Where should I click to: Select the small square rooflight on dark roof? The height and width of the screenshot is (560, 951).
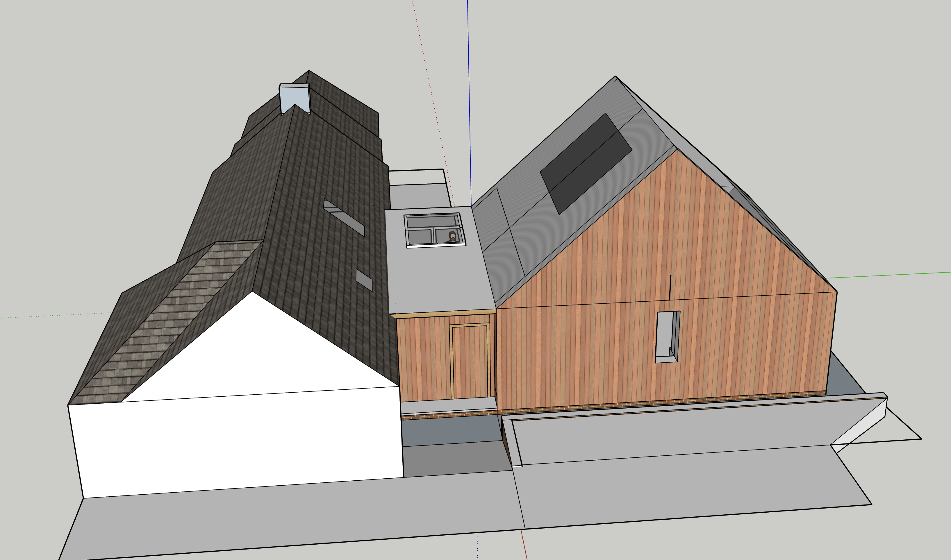coord(364,280)
